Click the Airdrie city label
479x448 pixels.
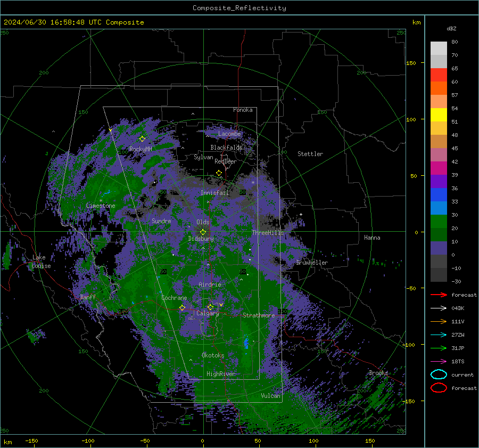(x=210, y=284)
